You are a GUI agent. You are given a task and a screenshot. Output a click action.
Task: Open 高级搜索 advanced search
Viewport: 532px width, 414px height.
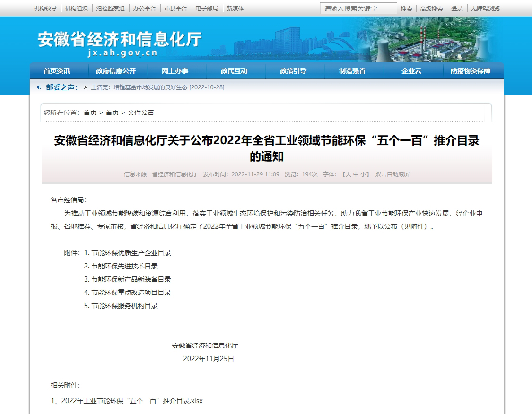click(431, 9)
